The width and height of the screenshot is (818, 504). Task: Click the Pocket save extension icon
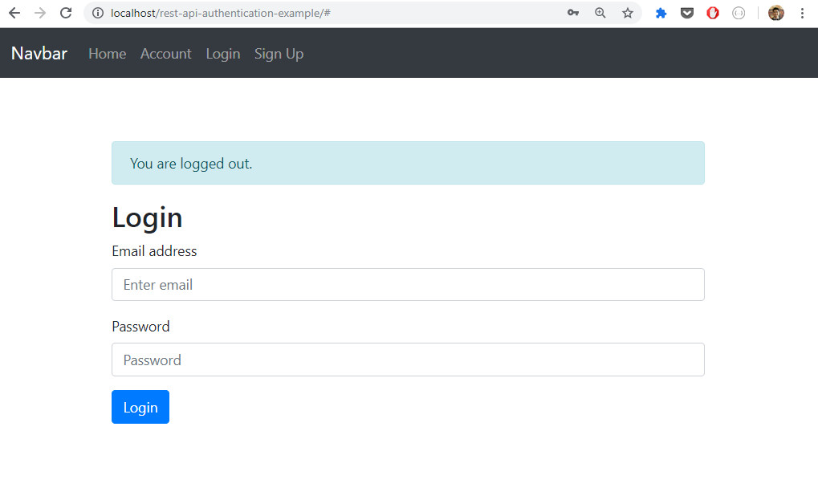(686, 13)
